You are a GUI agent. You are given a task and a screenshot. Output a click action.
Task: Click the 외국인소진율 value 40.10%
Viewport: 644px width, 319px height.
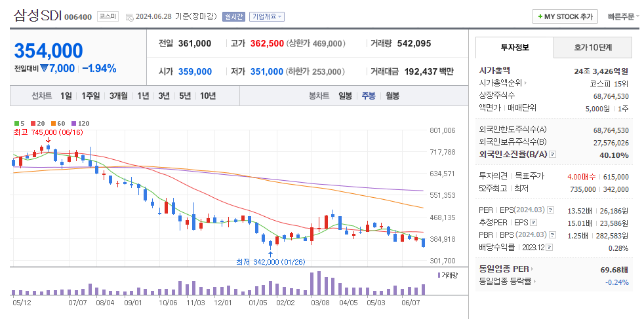(614, 155)
